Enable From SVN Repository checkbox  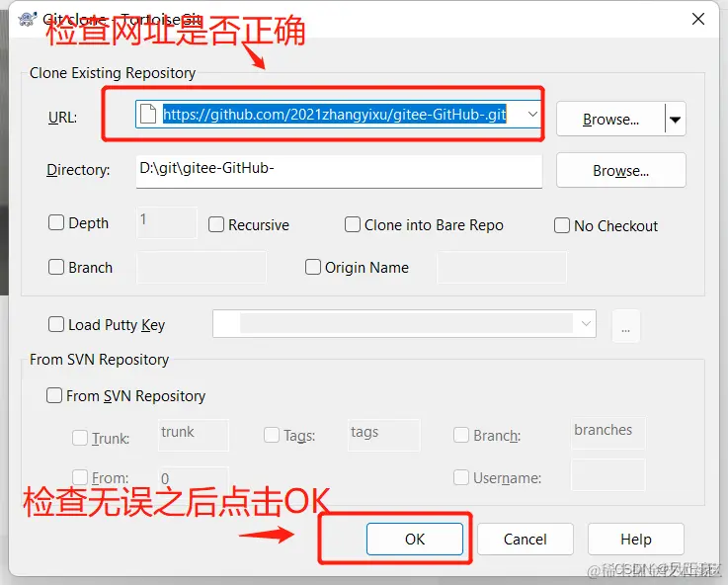click(x=54, y=395)
